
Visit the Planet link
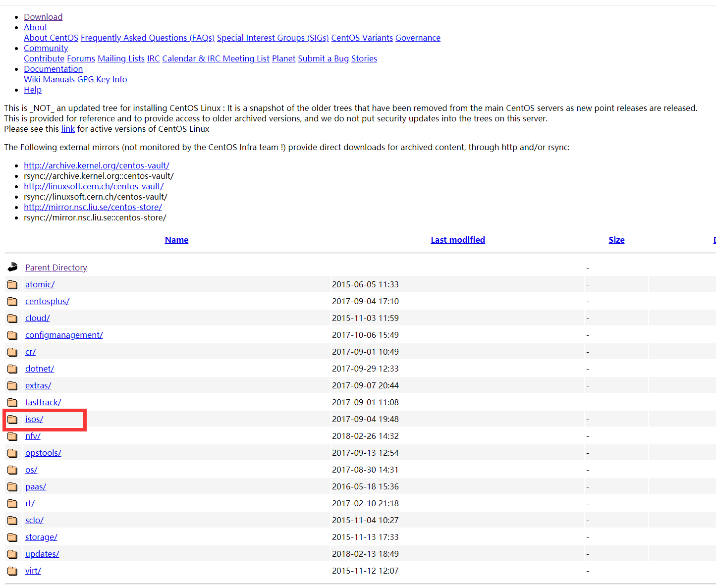[284, 58]
